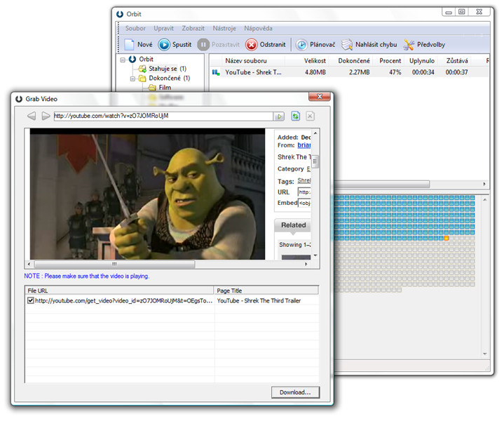Click the URL field on the video page
This screenshot has width=504, height=421.
pos(304,192)
